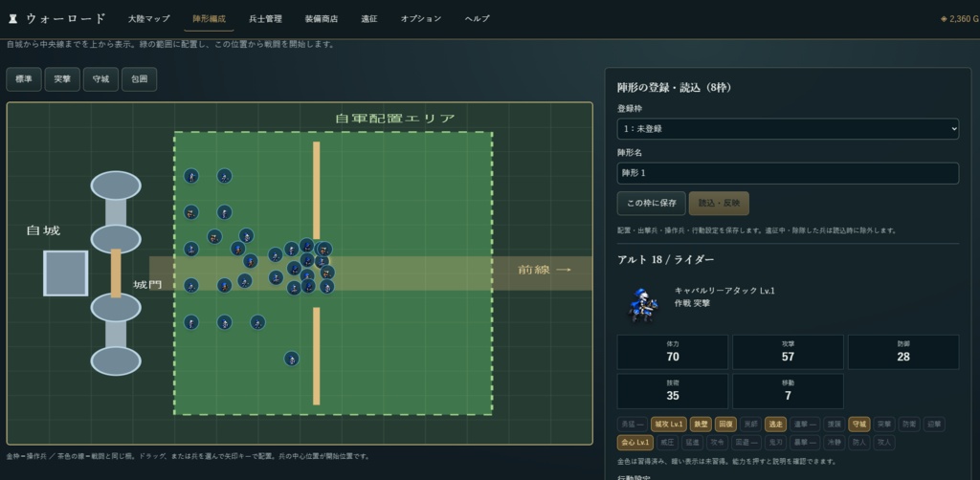This screenshot has width=980, height=480.
Task: Open the 装備商店 tab
Action: tap(322, 19)
